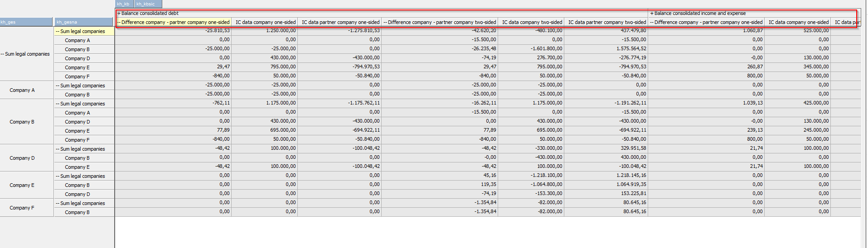Click cell with value -1.601.800,00
868x248 pixels.
click(x=531, y=49)
